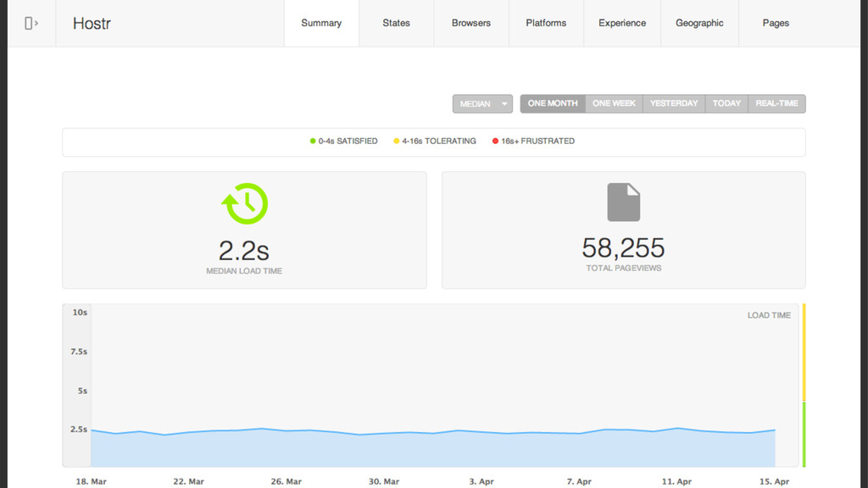Click the 5s axis label

[82, 391]
